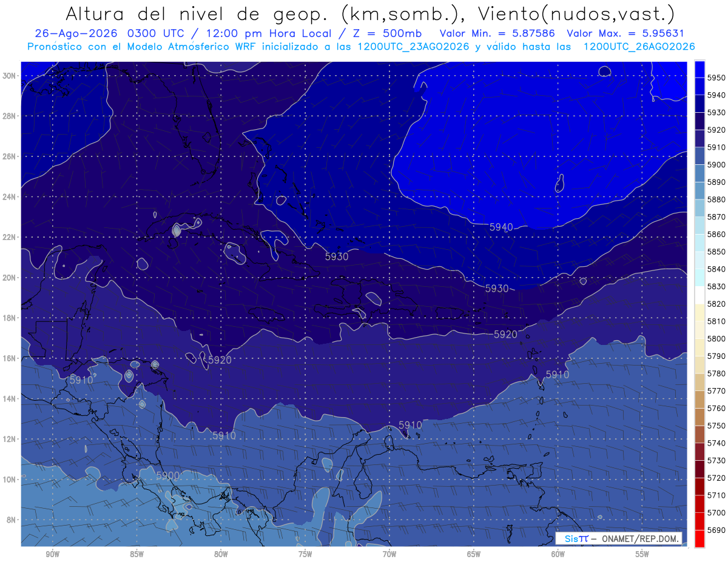Click the 5760 value on the color scale
Image resolution: width=728 pixels, height=562 pixels.
pos(716,408)
